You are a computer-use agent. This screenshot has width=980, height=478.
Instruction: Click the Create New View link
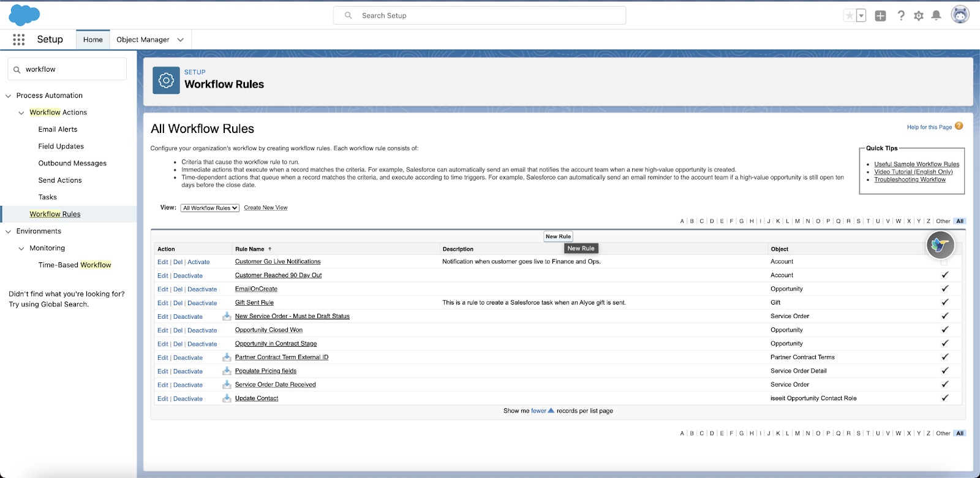[x=266, y=208]
